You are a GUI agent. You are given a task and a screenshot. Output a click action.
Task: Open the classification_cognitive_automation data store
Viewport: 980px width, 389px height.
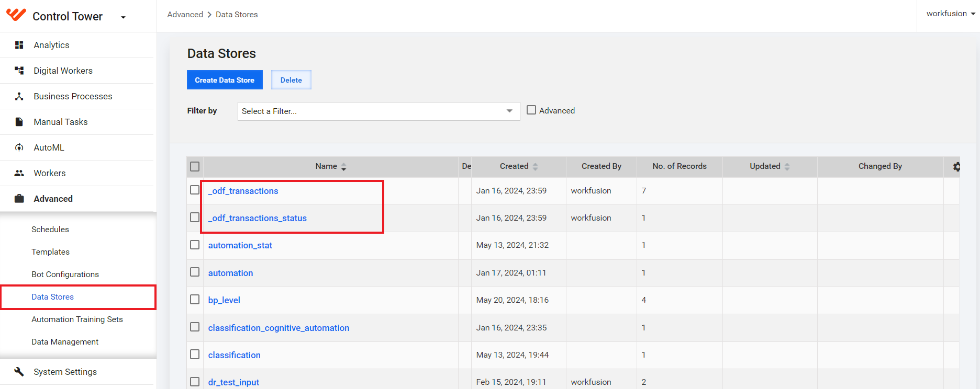pyautogui.click(x=279, y=328)
